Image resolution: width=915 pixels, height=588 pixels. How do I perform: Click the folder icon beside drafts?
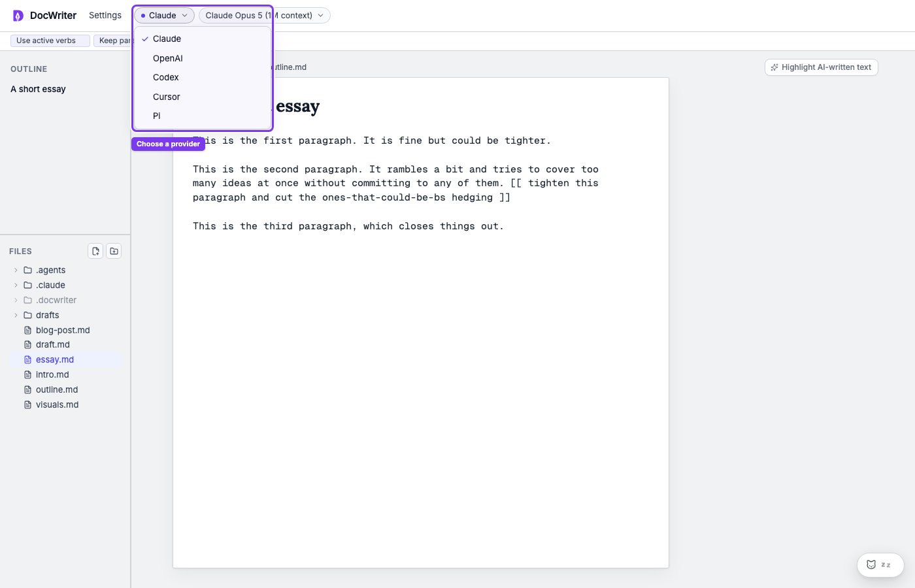pos(27,315)
